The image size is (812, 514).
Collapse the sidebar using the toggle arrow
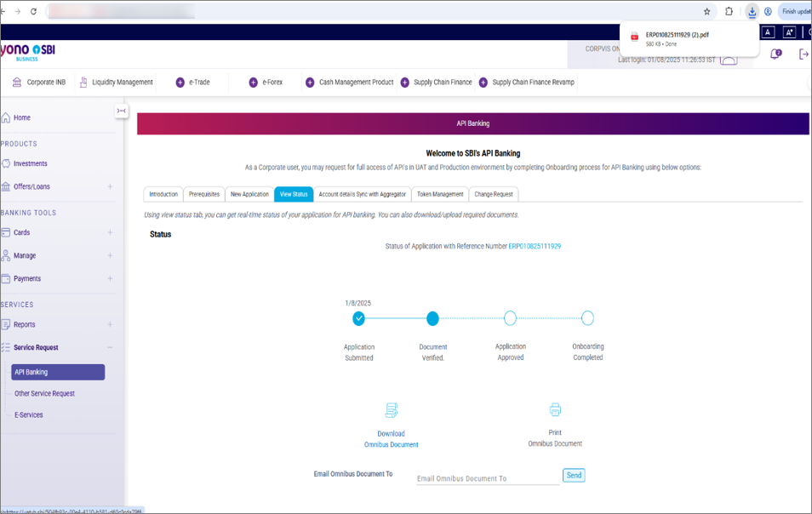click(121, 111)
